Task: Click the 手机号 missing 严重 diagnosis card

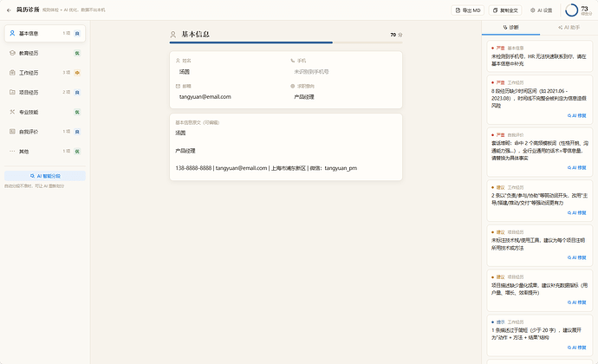Action: click(540, 56)
